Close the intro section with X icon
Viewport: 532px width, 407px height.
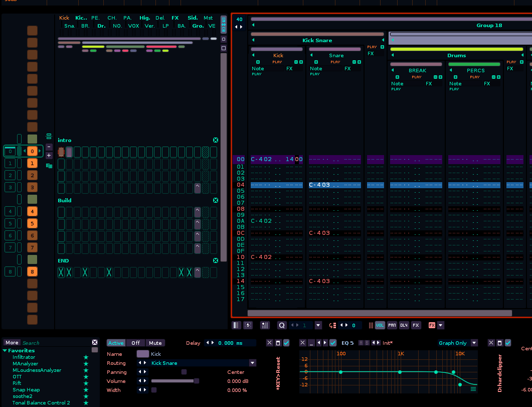(x=216, y=141)
